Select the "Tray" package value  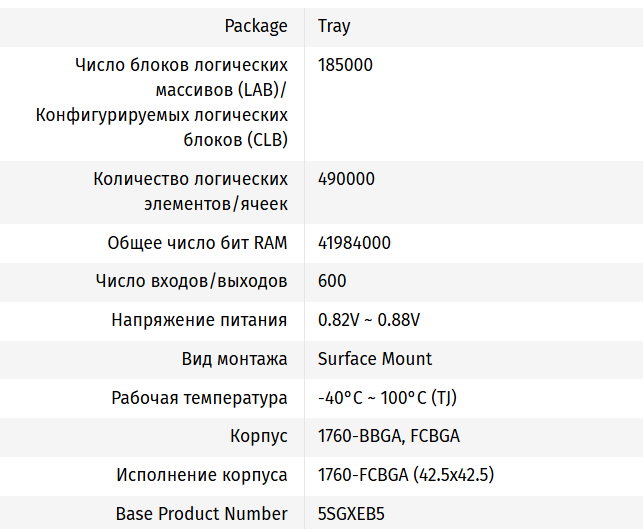334,26
